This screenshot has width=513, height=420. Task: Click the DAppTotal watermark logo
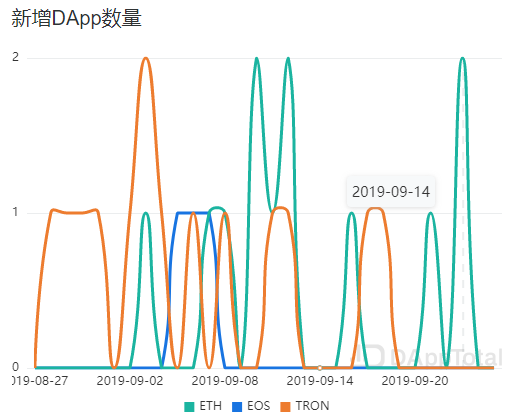(428, 357)
